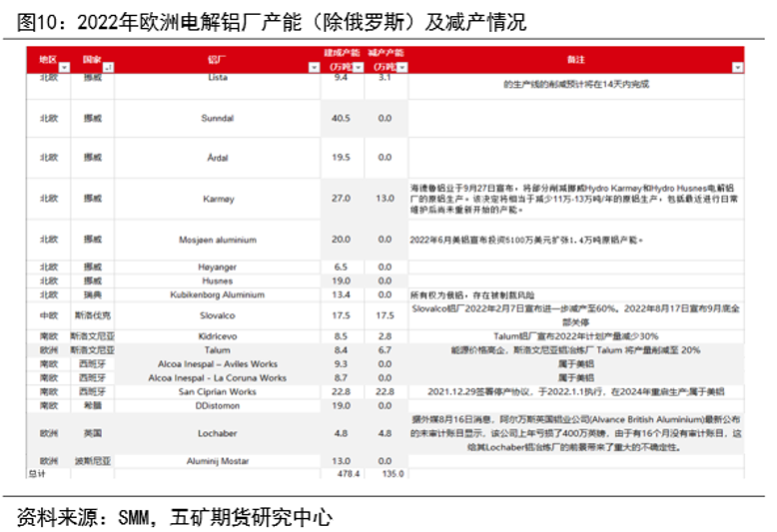Open the 备注 column filter dropdown
Image resolution: width=777 pixels, height=532 pixels.
pos(738,67)
